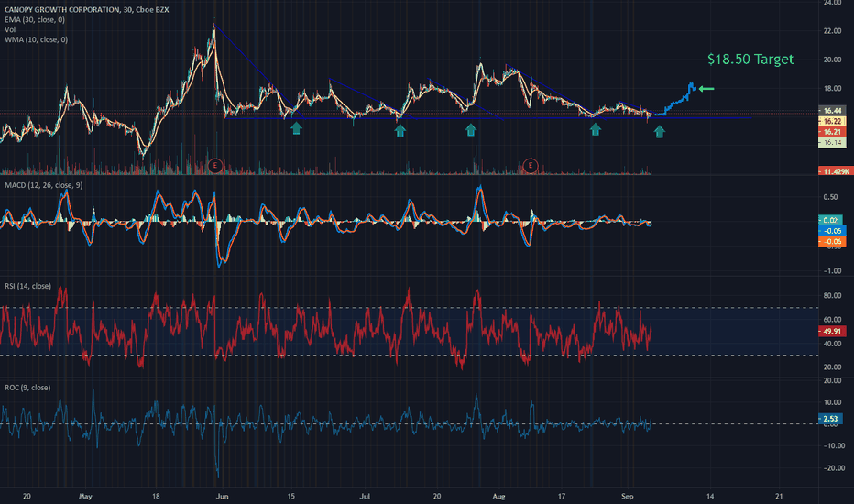Image resolution: width=854 pixels, height=504 pixels.
Task: Click the May label on the time axis
Action: (85, 497)
